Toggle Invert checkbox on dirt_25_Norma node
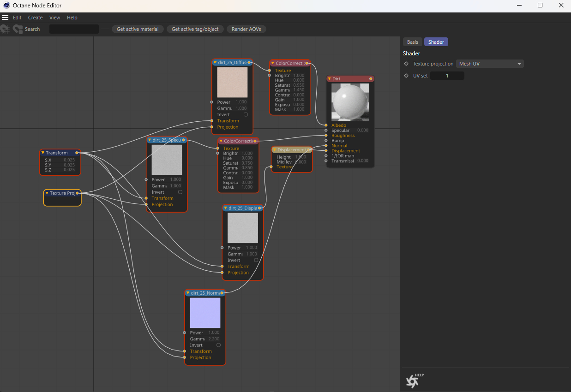The height and width of the screenshot is (392, 571). coord(218,345)
